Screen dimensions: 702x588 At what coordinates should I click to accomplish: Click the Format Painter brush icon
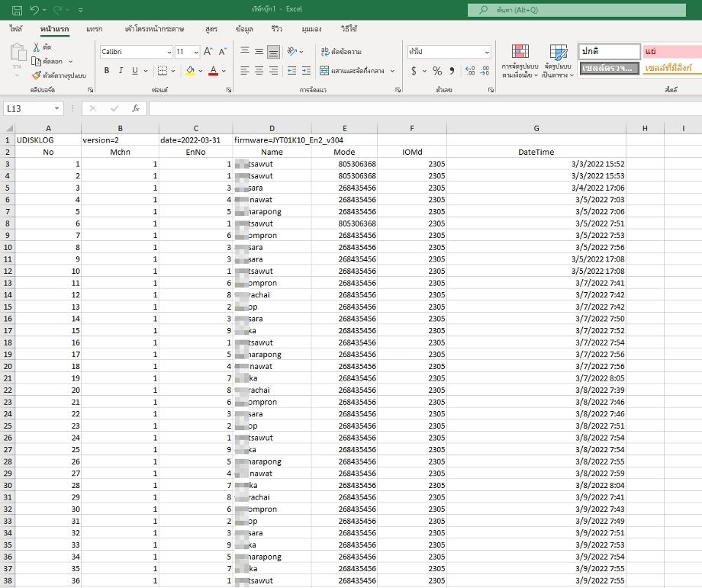point(36,76)
